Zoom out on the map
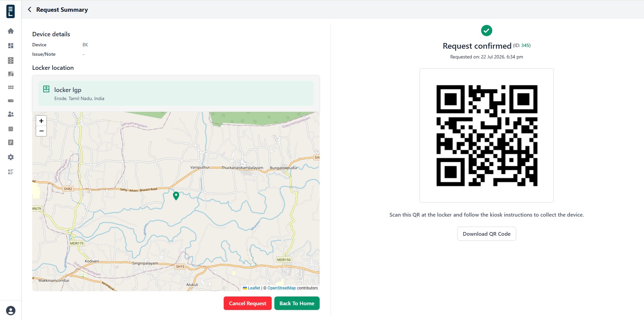The width and height of the screenshot is (644, 320). point(41,131)
